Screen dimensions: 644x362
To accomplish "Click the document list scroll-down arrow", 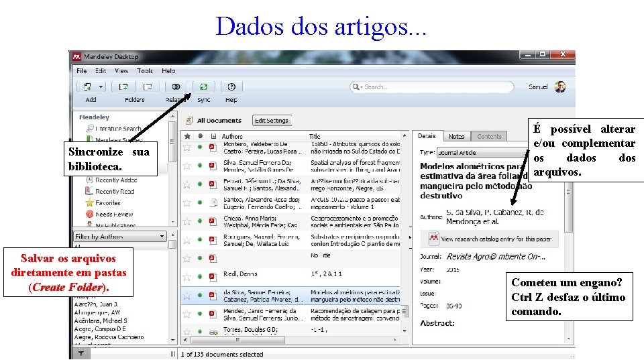I will [405, 330].
